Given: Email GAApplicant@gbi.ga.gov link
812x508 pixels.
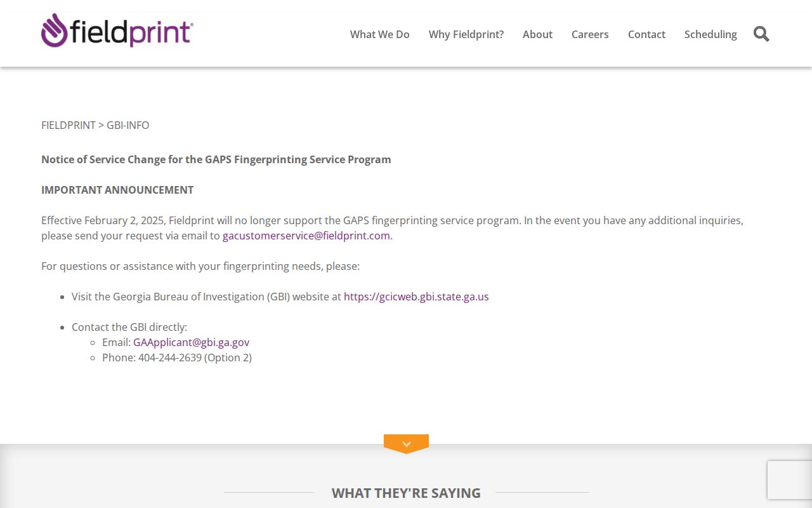Looking at the screenshot, I should tap(191, 342).
